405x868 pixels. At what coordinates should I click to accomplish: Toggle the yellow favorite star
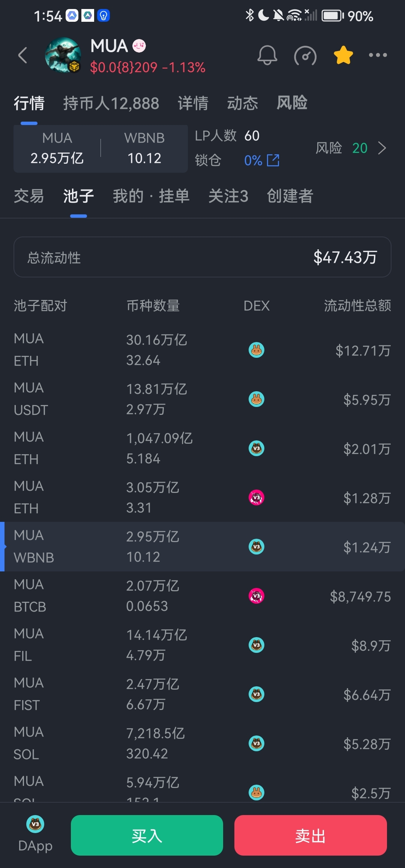click(343, 55)
